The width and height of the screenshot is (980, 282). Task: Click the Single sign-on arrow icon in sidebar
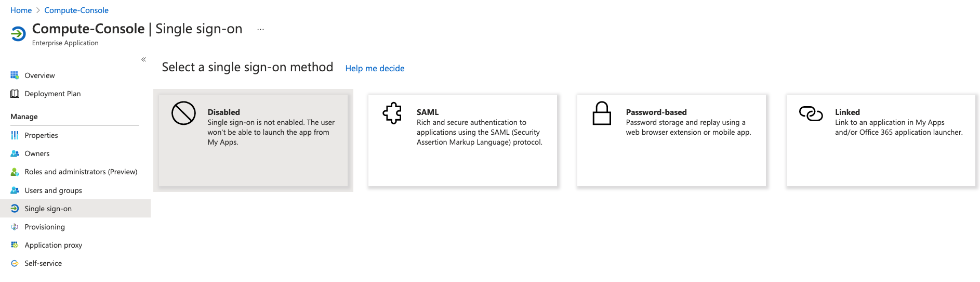pyautogui.click(x=15, y=209)
